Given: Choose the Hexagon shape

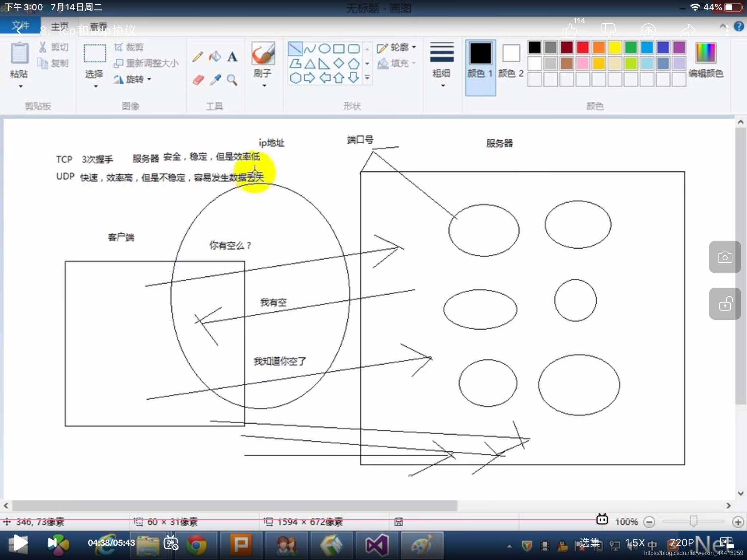Looking at the screenshot, I should pyautogui.click(x=295, y=78).
